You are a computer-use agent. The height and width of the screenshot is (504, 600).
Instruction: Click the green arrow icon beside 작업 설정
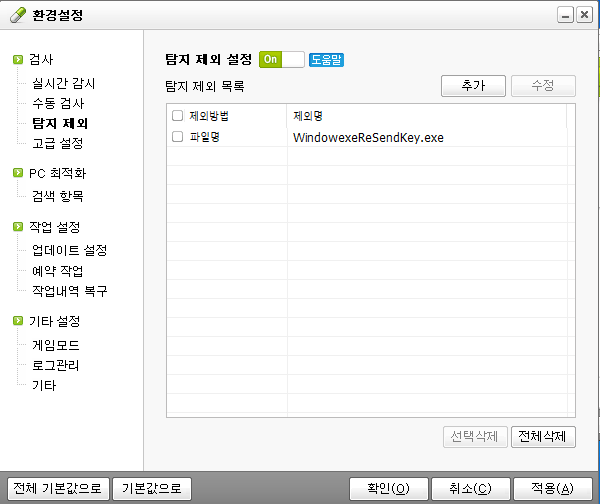[18, 227]
